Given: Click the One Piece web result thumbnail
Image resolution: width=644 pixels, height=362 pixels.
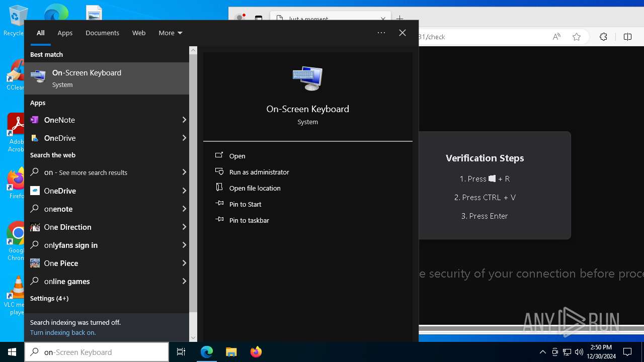Looking at the screenshot, I should (x=35, y=263).
